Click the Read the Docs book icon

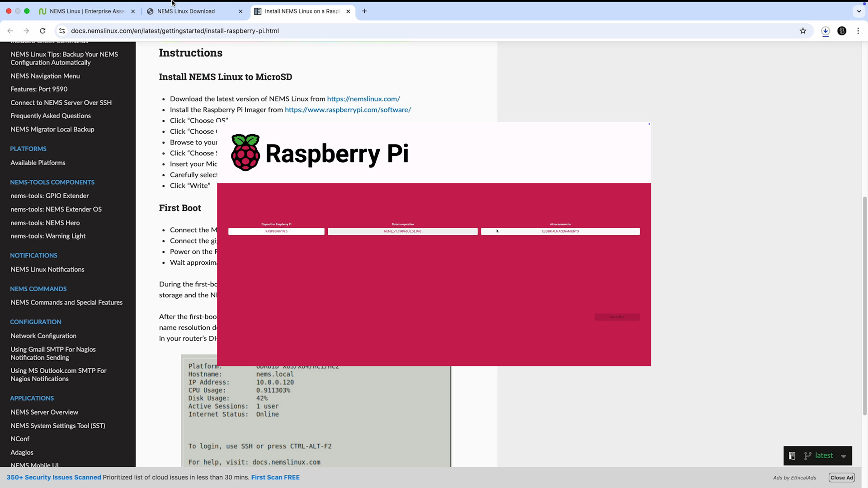click(x=792, y=455)
